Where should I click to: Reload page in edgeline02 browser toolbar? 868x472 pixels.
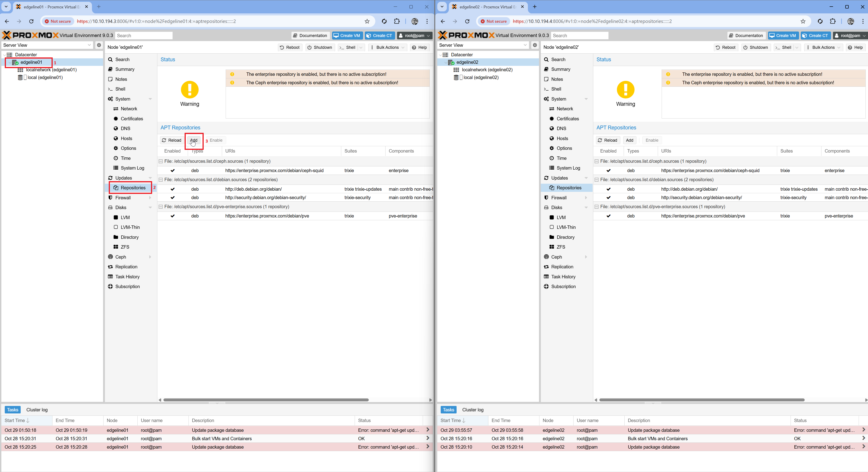click(x=467, y=21)
